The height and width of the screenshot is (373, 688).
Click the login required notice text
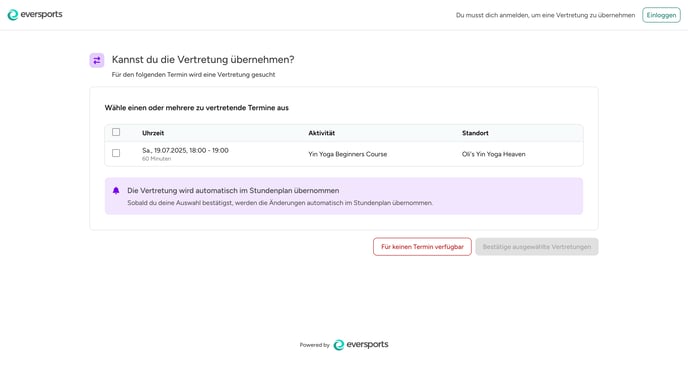pyautogui.click(x=545, y=15)
